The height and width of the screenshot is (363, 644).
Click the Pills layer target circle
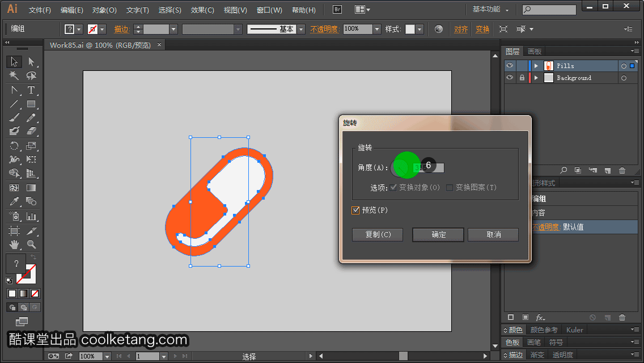[x=624, y=66]
